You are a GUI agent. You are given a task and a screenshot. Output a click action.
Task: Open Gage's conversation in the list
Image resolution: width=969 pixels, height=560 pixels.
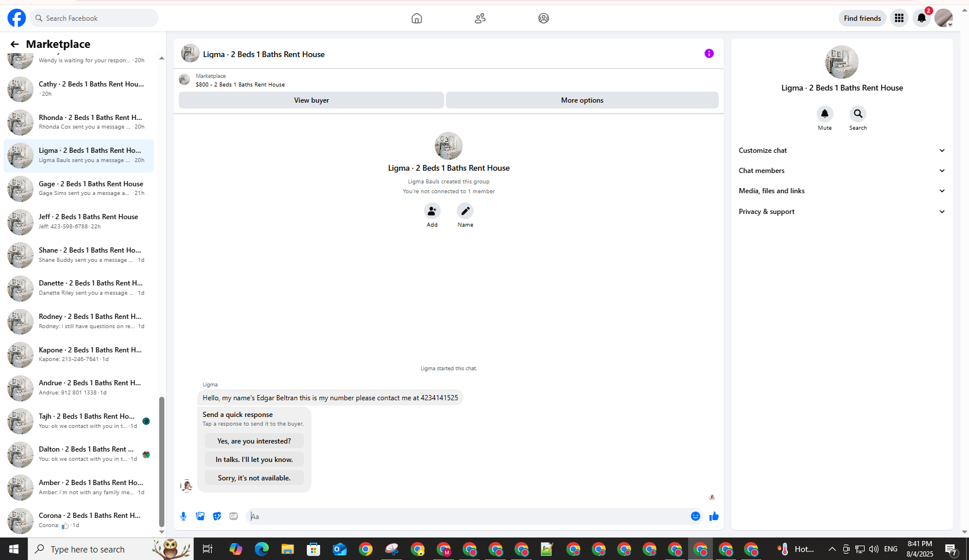79,188
